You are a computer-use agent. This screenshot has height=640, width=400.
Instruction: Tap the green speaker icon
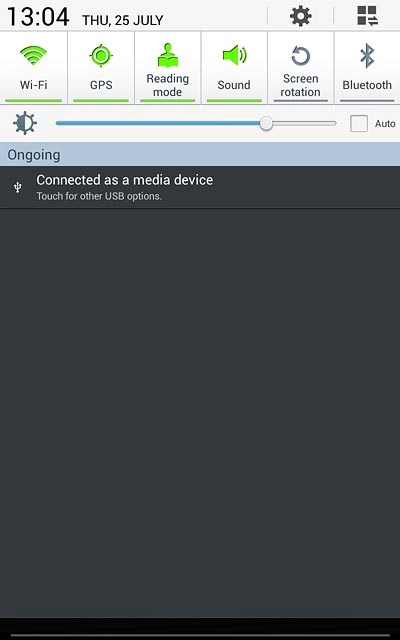coord(234,56)
